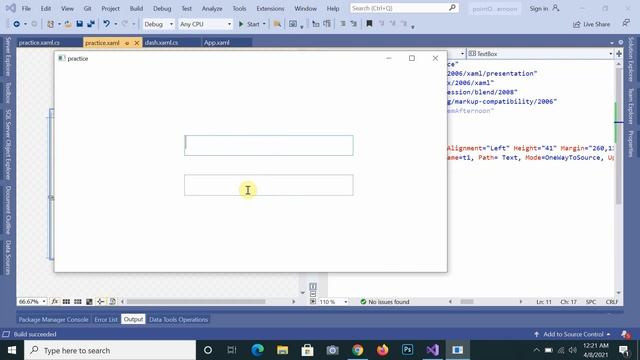
Task: Click the upper textbox in practice window
Action: (269, 145)
